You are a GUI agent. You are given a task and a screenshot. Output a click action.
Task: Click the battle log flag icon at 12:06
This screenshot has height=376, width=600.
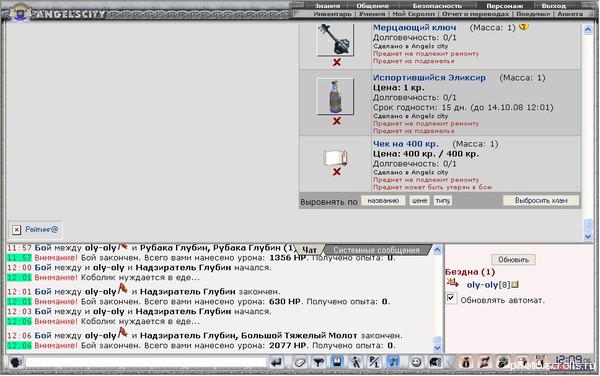pos(122,333)
